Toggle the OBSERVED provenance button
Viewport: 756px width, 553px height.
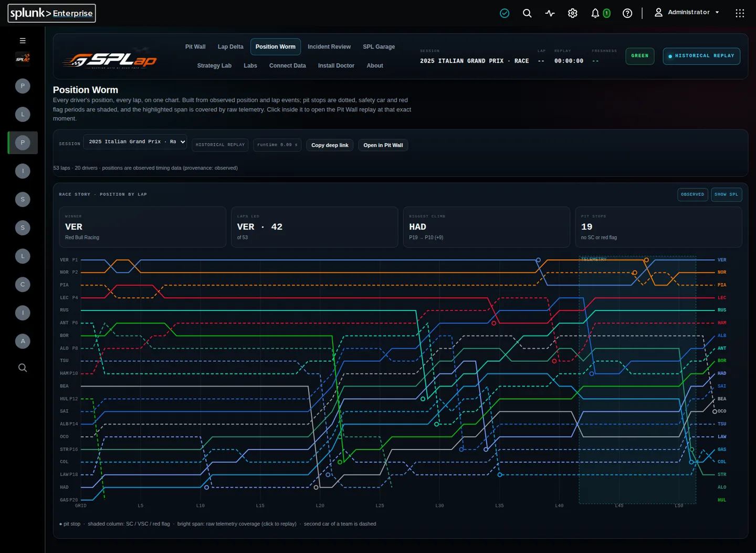692,194
